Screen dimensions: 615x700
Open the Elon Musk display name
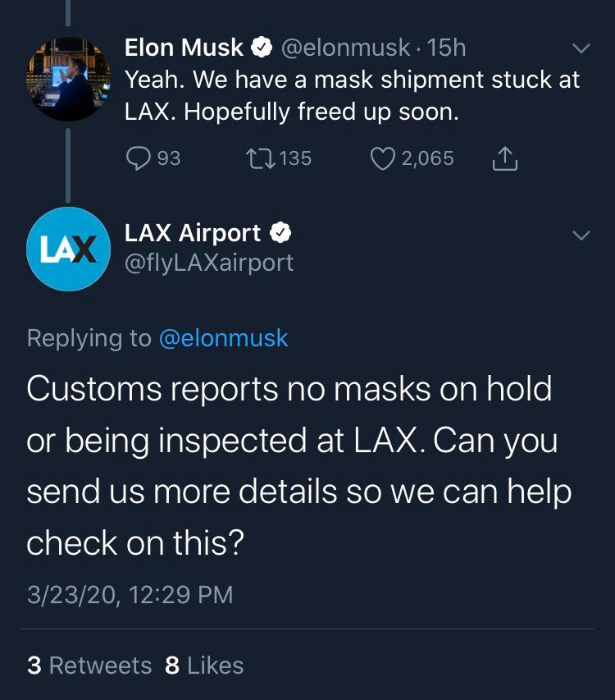184,48
